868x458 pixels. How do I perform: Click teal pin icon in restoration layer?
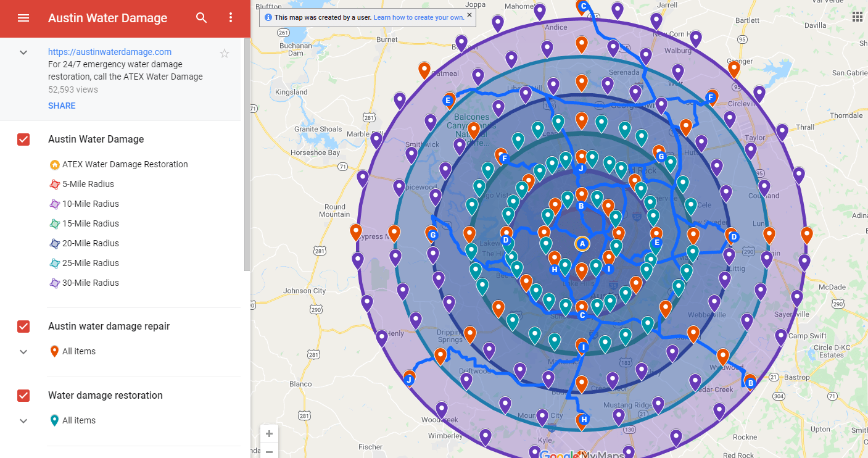tap(54, 420)
